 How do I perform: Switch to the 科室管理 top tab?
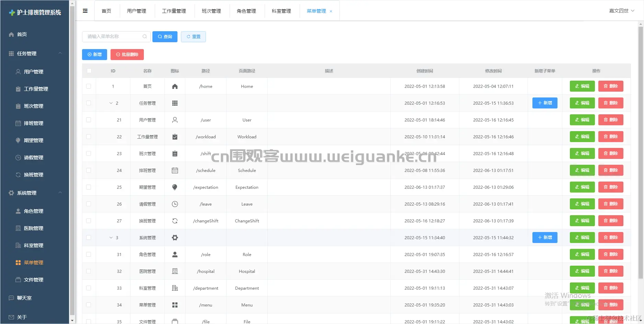tap(281, 11)
